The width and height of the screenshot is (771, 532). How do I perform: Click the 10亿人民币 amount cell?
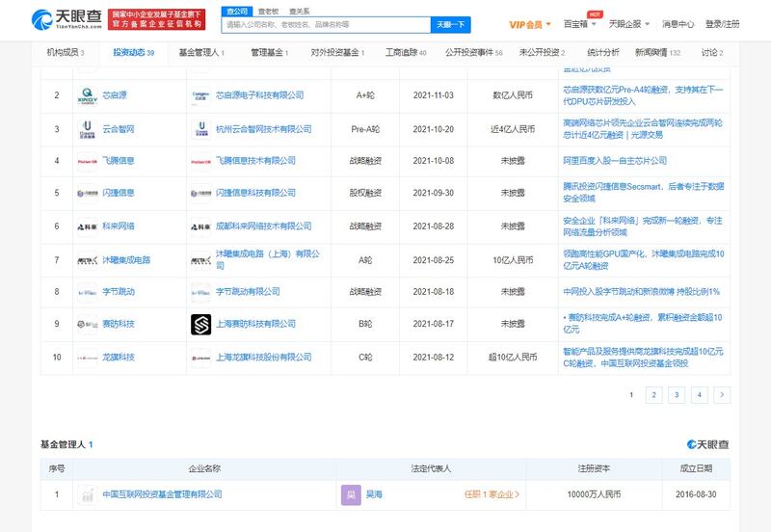pyautogui.click(x=513, y=260)
